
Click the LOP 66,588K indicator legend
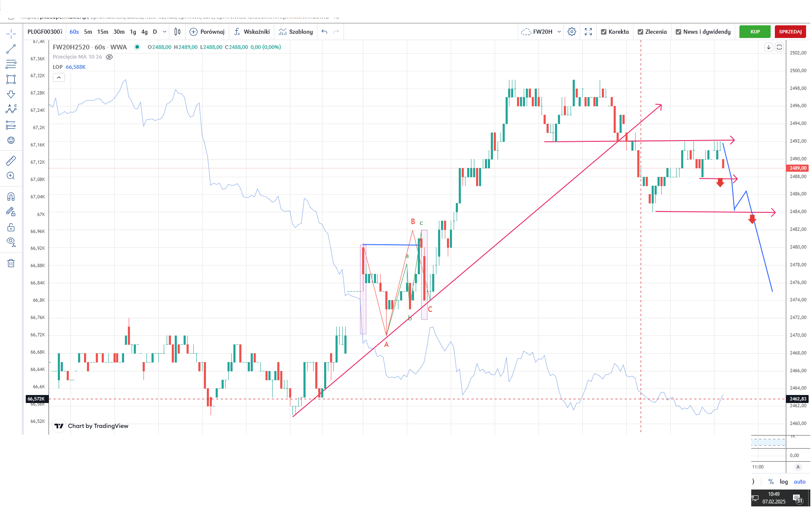69,67
